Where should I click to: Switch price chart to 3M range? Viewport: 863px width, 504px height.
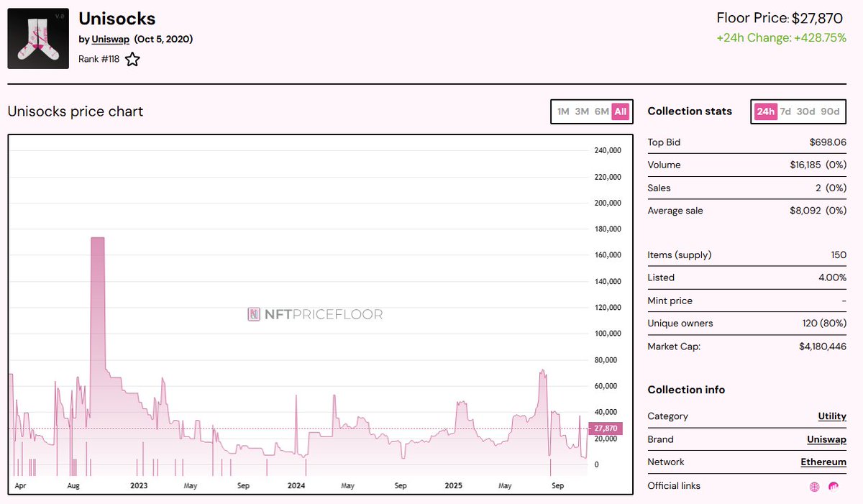click(x=582, y=111)
